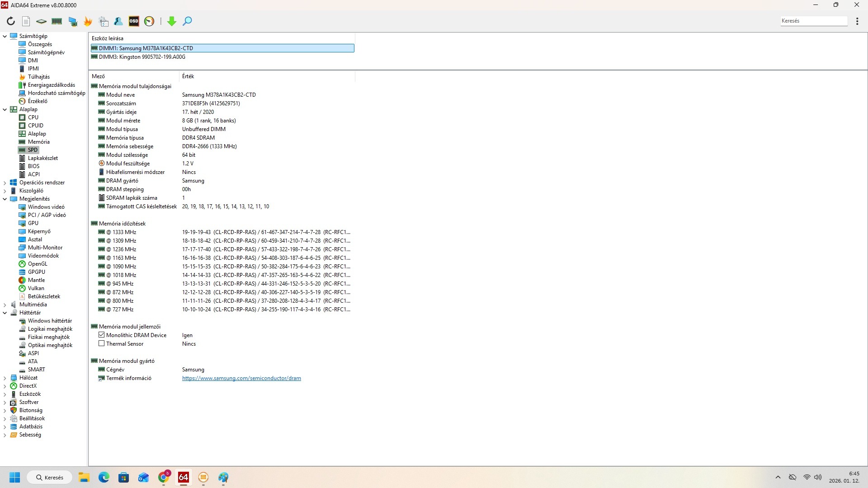The width and height of the screenshot is (868, 488).
Task: Select DIMM3 Kingston module entry
Action: pyautogui.click(x=142, y=57)
